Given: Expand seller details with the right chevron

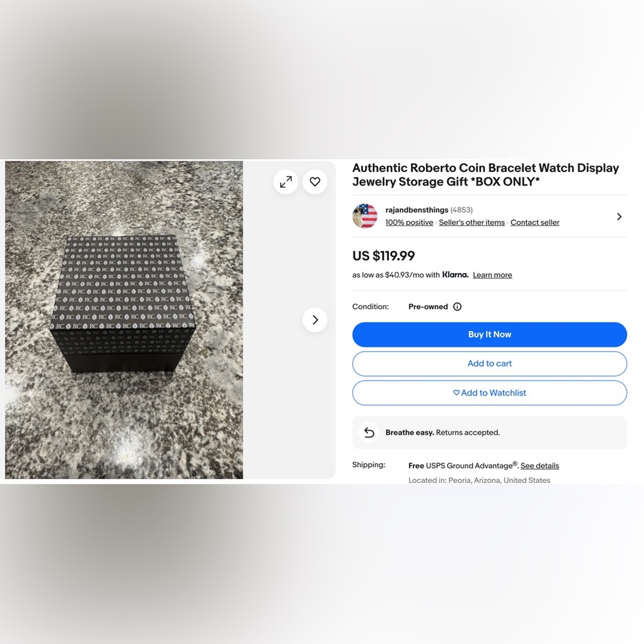Looking at the screenshot, I should coord(619,216).
